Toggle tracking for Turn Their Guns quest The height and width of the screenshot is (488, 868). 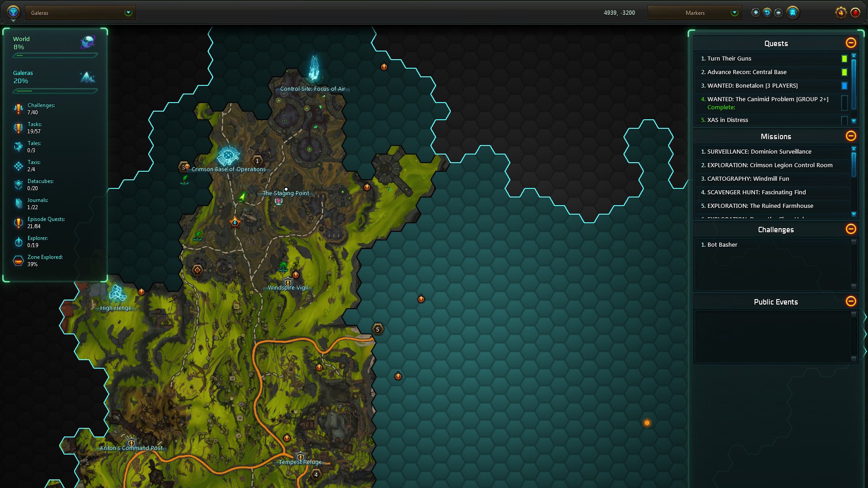[x=844, y=59]
